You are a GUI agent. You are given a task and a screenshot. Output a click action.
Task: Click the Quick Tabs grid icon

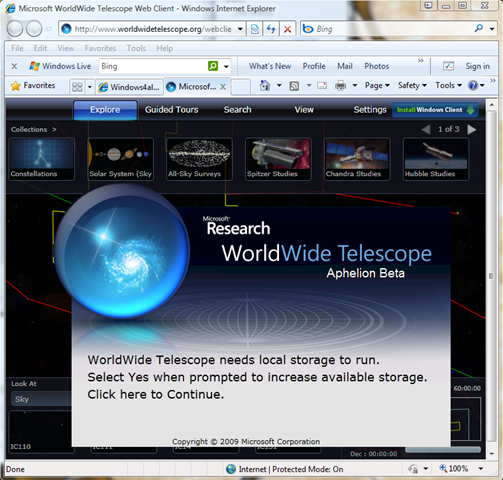pyautogui.click(x=77, y=87)
